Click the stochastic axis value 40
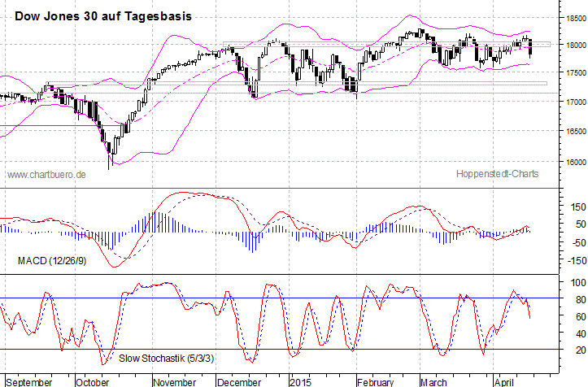The image size is (588, 387). [x=581, y=333]
